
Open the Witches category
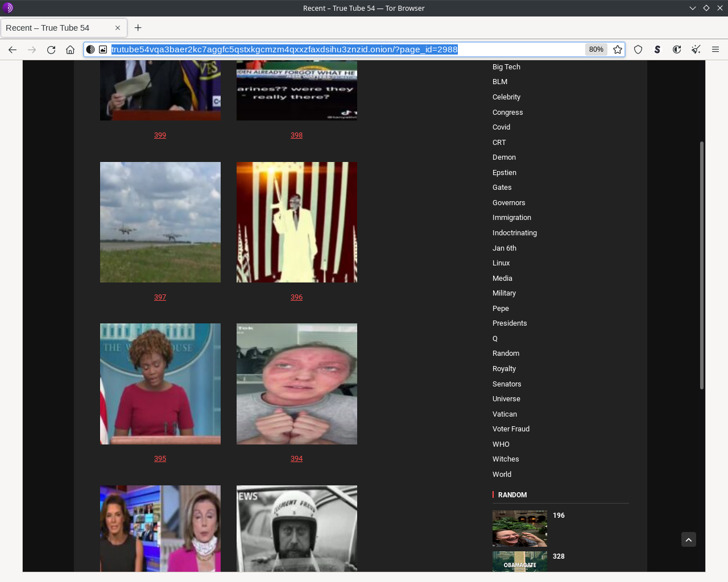click(506, 459)
